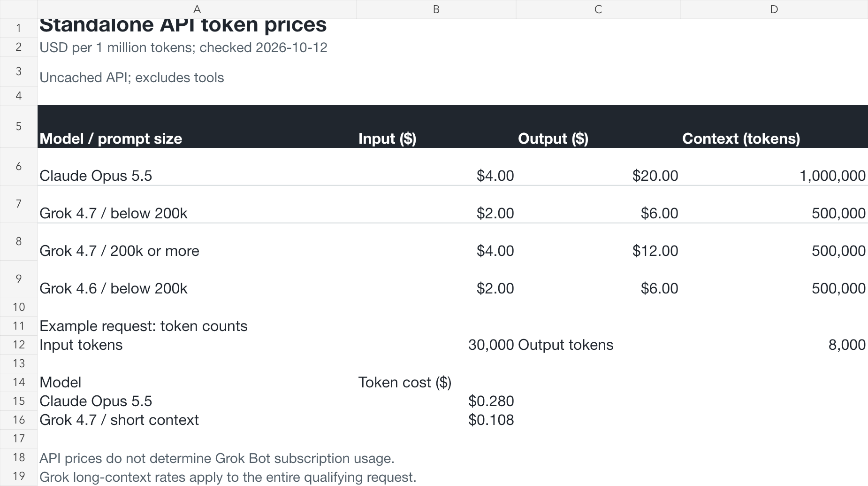Screen dimensions: 868x486
Task: Click the 'Context (tokens)' header cell
Action: coord(774,127)
